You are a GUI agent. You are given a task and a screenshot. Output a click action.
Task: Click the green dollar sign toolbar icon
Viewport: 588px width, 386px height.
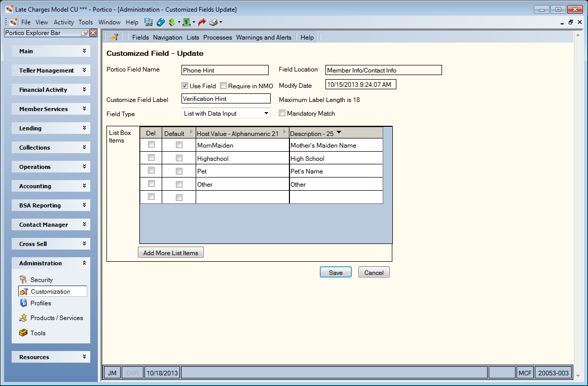click(x=172, y=22)
